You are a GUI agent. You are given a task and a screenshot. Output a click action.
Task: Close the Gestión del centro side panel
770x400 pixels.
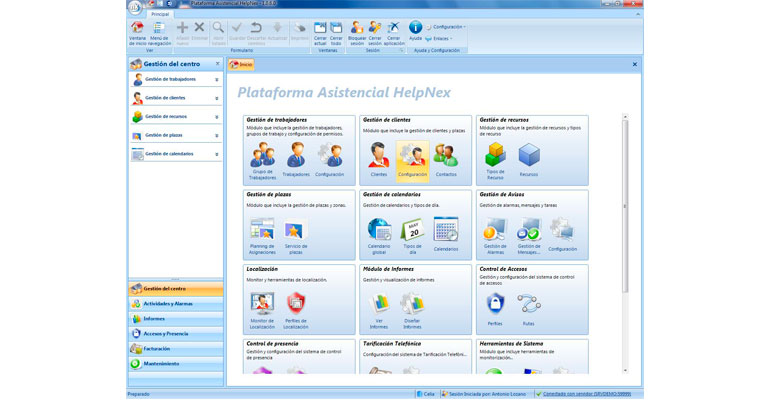[218, 64]
